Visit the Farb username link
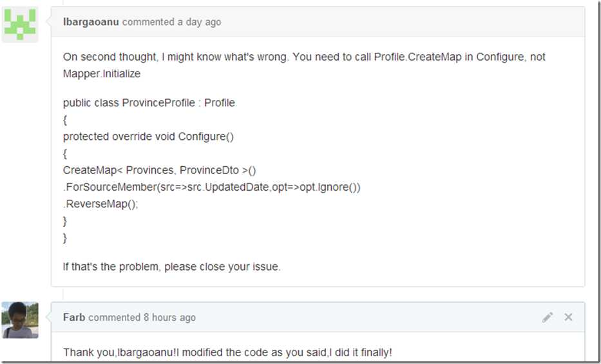 click(x=74, y=317)
